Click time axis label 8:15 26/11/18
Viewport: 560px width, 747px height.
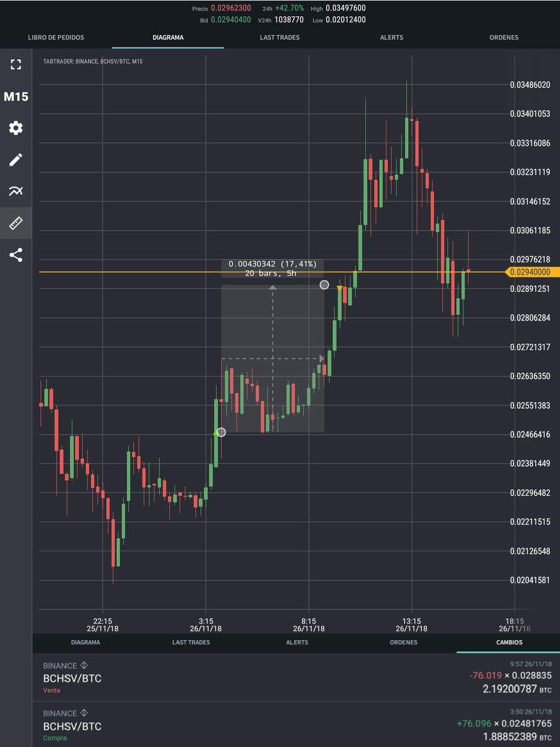coord(309,624)
